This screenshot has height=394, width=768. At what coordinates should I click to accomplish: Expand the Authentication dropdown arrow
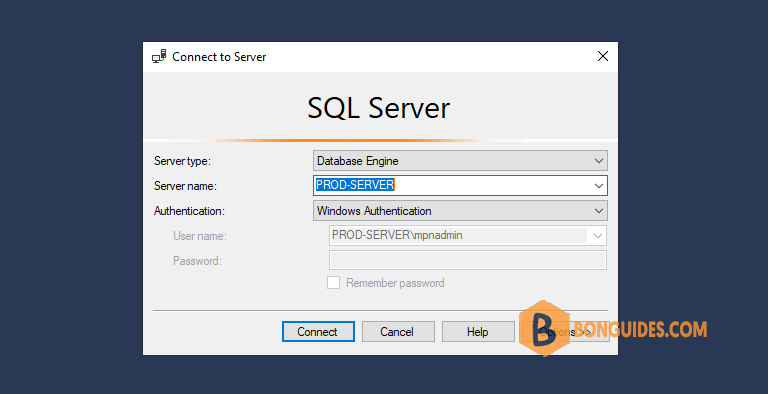(x=599, y=211)
